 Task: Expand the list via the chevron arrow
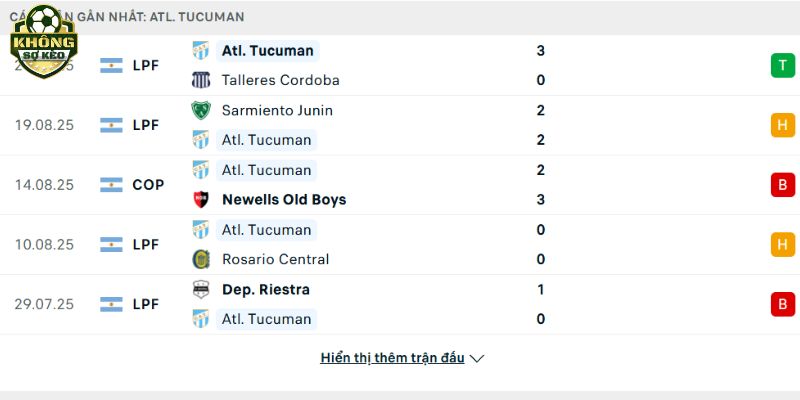click(x=477, y=359)
